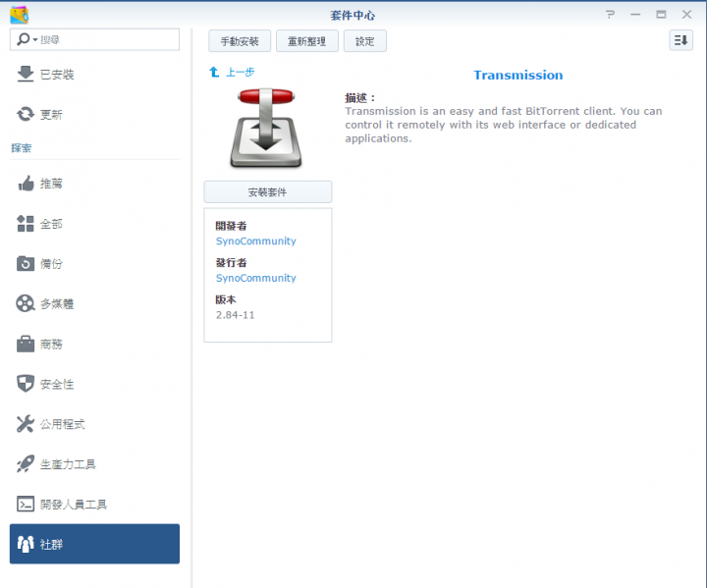Click the version number 2.84-11
Screen dimensions: 707x588
pyautogui.click(x=235, y=315)
